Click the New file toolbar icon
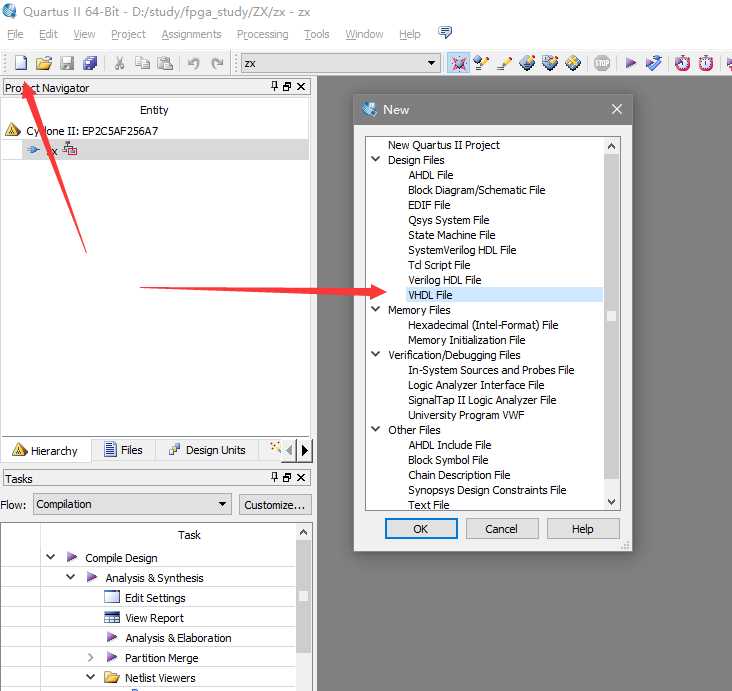This screenshot has height=691, width=732. point(21,63)
